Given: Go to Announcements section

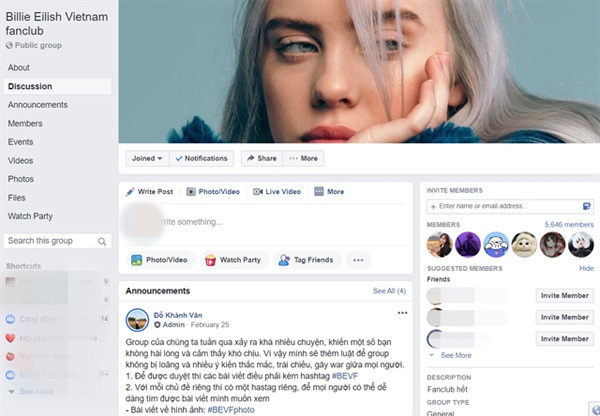Looking at the screenshot, I should tap(38, 105).
